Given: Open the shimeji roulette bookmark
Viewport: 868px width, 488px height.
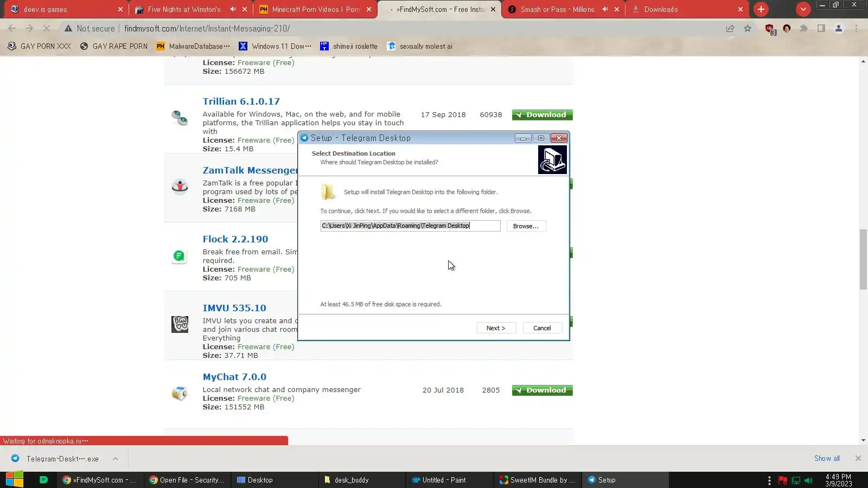Looking at the screenshot, I should click(x=349, y=46).
